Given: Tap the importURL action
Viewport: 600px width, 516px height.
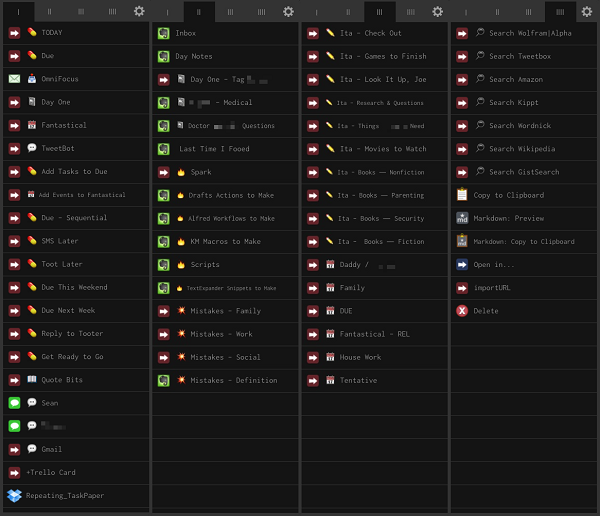Looking at the screenshot, I should [x=524, y=288].
